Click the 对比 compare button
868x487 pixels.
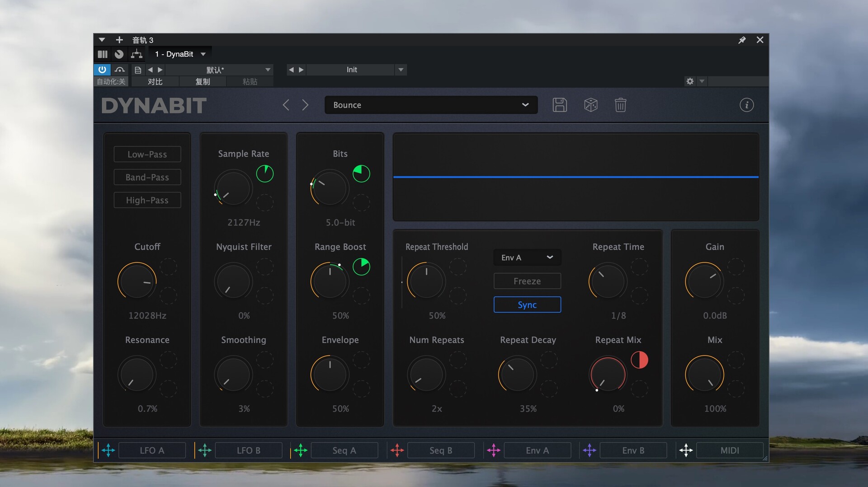pos(155,82)
